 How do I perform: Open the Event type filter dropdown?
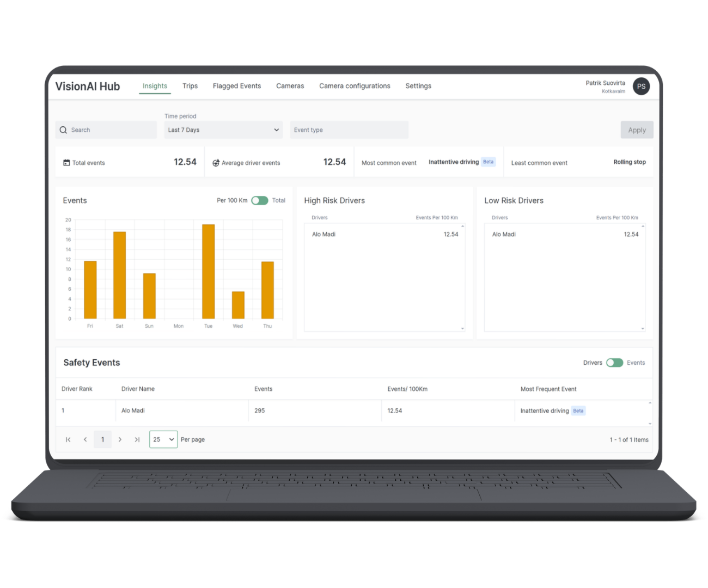coord(349,130)
